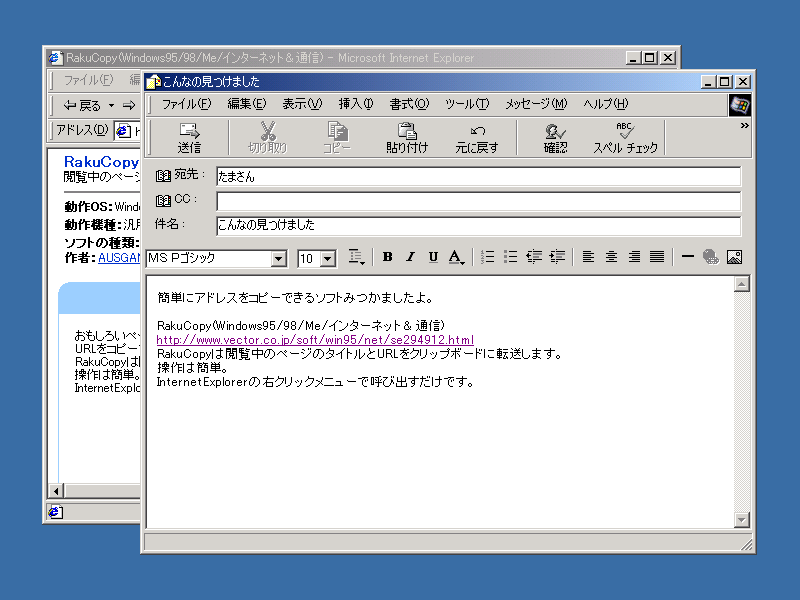Insert a horizontal line

tap(688, 257)
